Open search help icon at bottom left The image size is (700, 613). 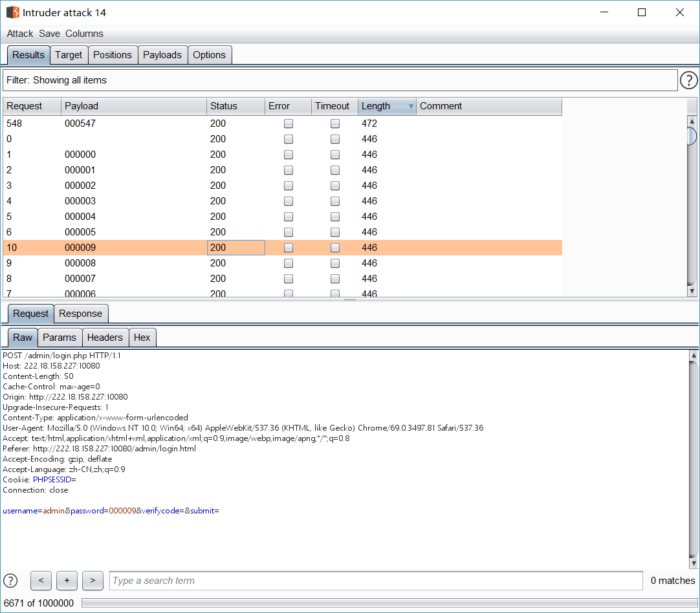point(10,581)
